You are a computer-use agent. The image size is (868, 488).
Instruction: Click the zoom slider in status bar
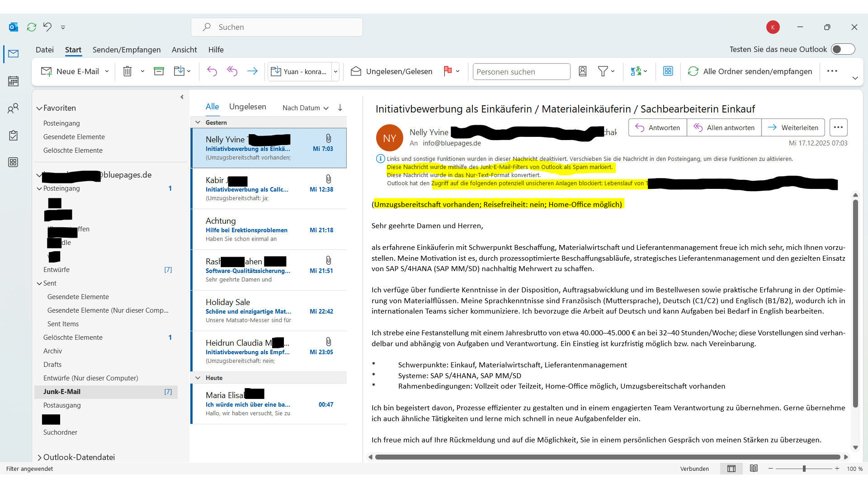pos(804,469)
